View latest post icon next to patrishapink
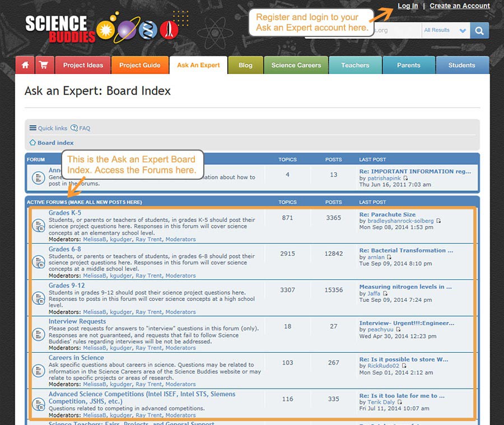Viewport: 504px width, 425px height. (405, 178)
